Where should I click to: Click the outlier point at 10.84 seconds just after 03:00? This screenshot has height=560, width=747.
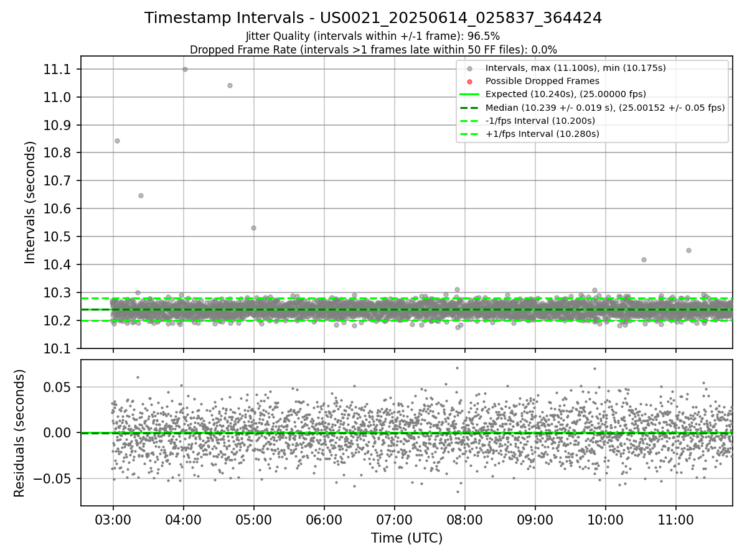117,141
